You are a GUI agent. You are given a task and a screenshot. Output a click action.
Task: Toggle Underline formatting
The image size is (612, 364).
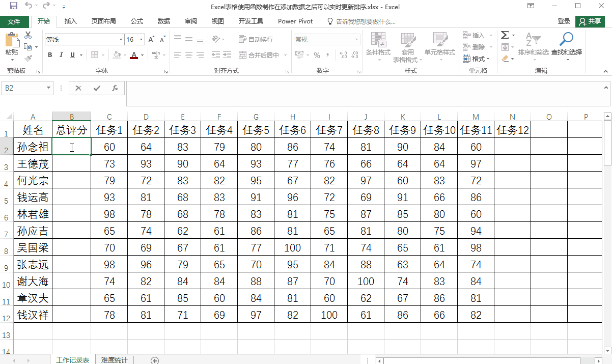point(72,55)
